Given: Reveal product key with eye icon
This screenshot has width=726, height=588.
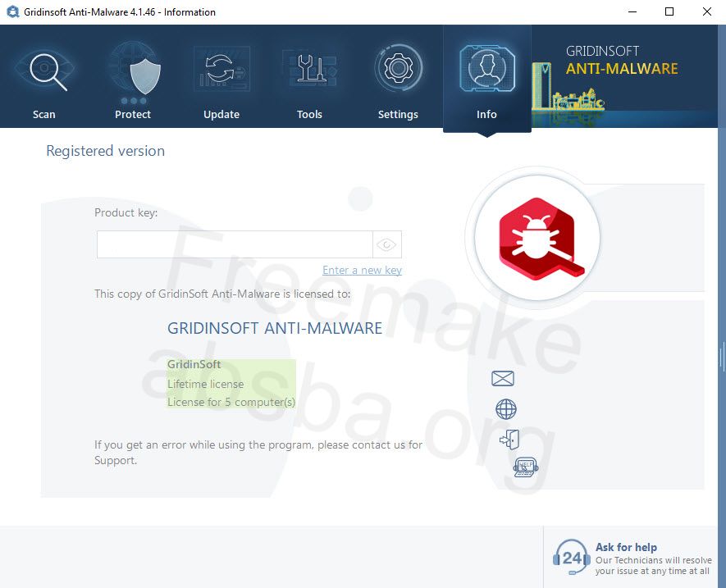Looking at the screenshot, I should pyautogui.click(x=386, y=244).
